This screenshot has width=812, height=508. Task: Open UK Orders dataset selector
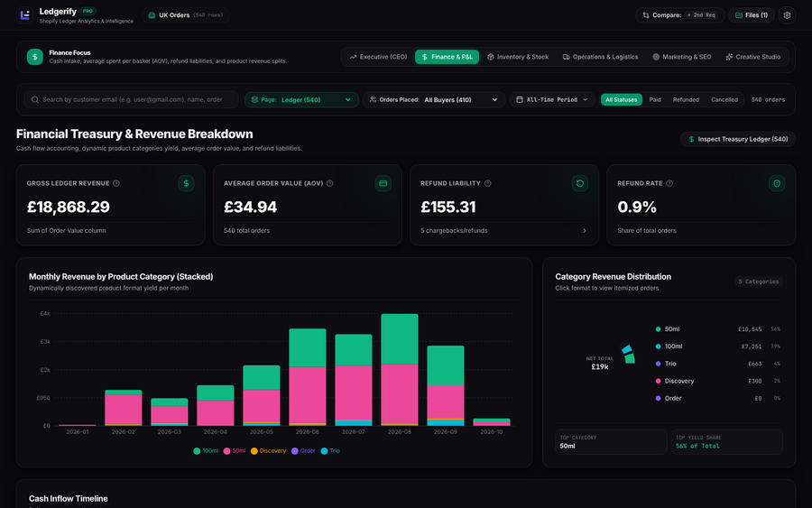tap(185, 15)
